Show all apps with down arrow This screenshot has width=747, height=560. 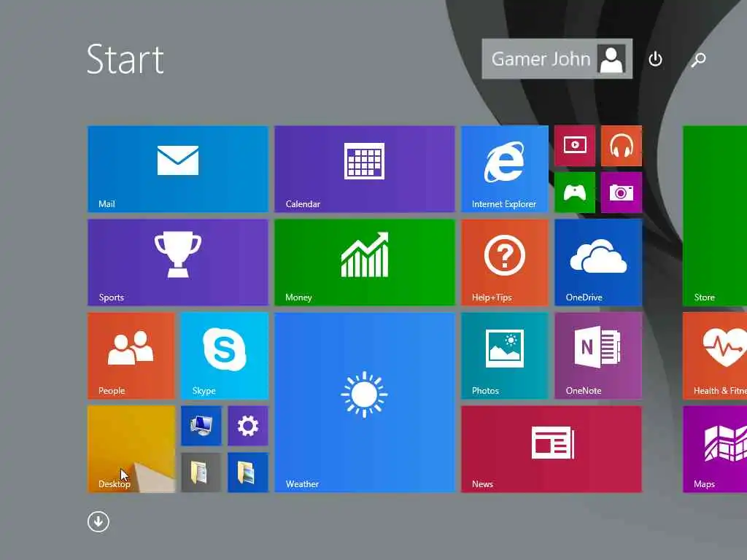tap(98, 521)
